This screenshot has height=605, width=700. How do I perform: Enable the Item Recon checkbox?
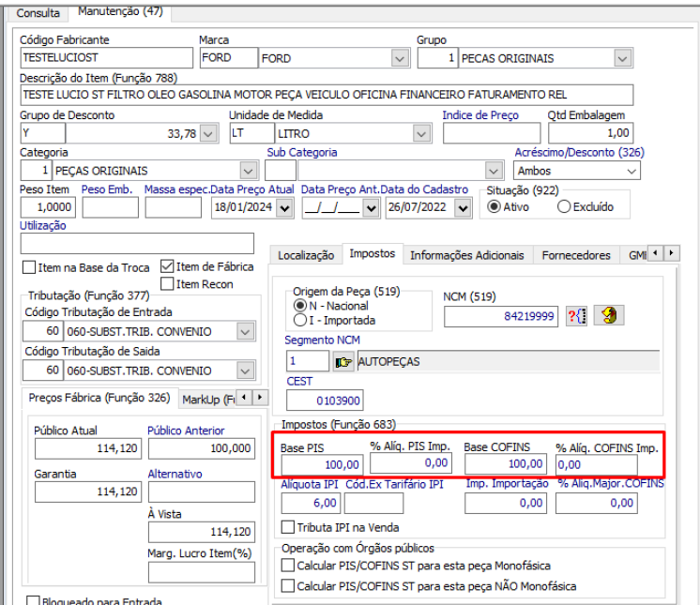167,284
